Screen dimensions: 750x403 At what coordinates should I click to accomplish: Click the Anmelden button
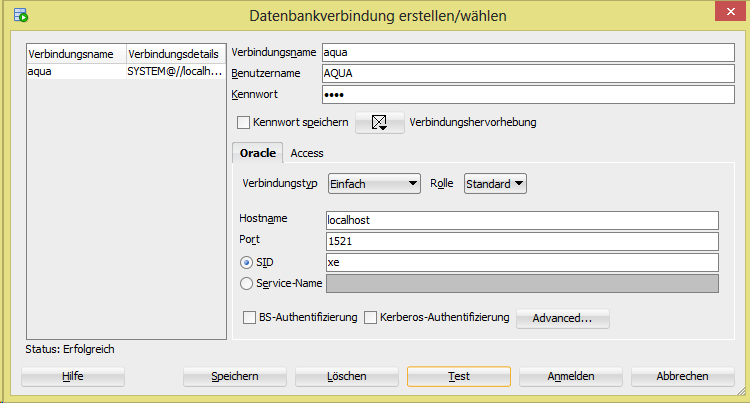(571, 377)
